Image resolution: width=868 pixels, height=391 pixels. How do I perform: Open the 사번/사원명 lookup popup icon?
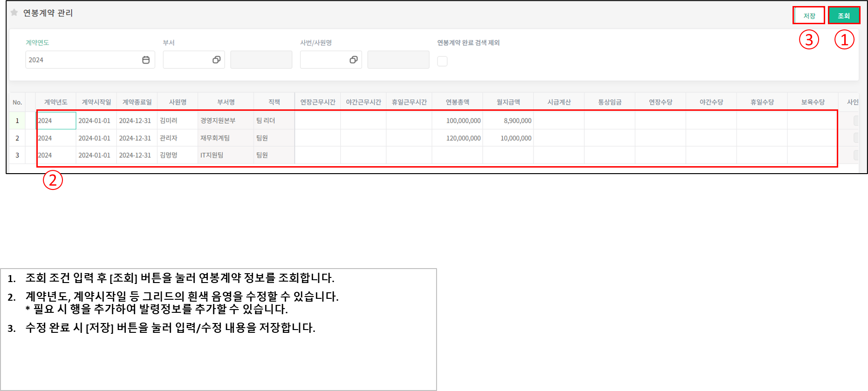[354, 60]
